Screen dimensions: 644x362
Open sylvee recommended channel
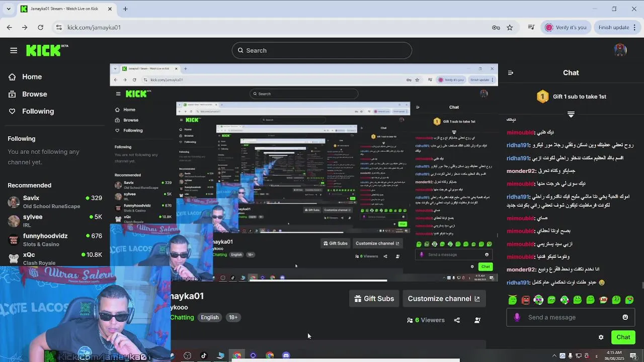[55, 221]
